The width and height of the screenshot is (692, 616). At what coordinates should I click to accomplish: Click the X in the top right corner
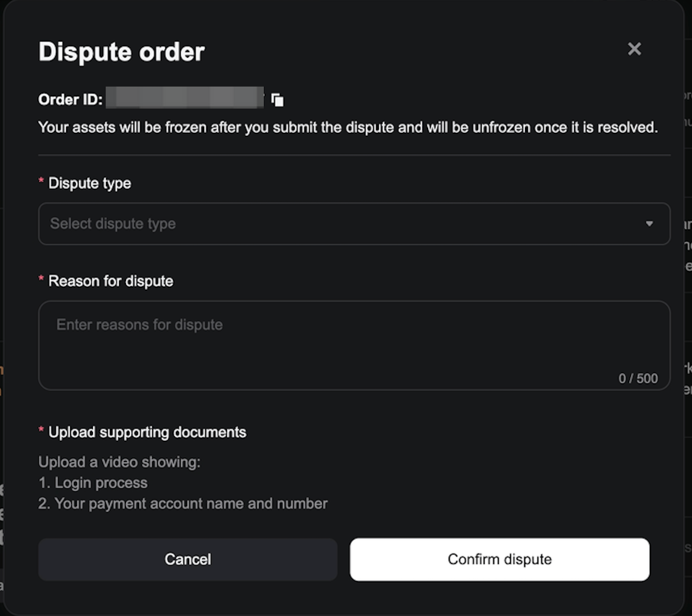[634, 49]
